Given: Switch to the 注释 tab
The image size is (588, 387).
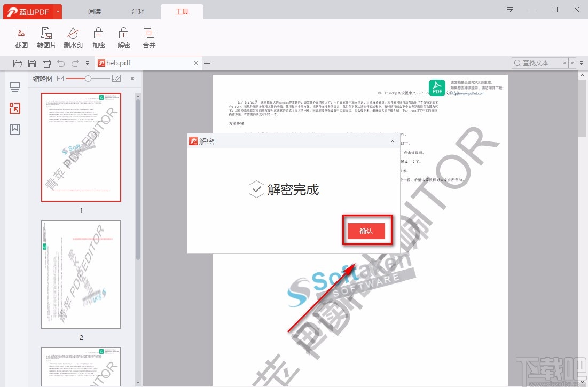Looking at the screenshot, I should 138,11.
